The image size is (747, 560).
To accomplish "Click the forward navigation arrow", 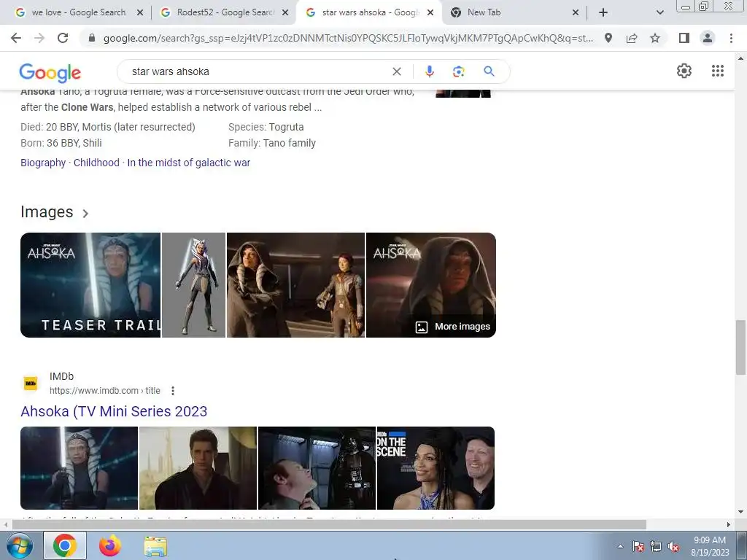I will [x=39, y=38].
